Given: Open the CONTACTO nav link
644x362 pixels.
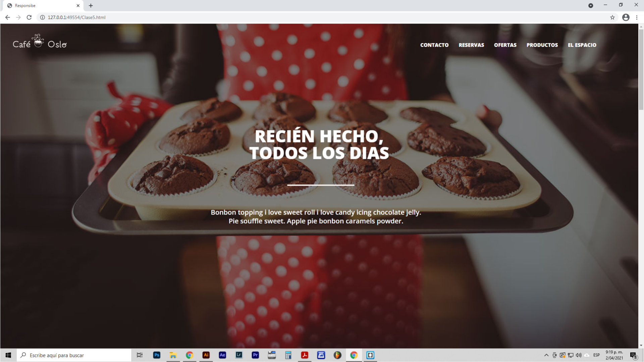Looking at the screenshot, I should (434, 45).
